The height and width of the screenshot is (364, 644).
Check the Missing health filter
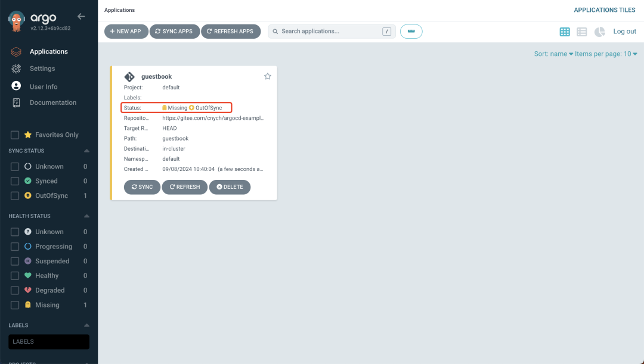15,305
